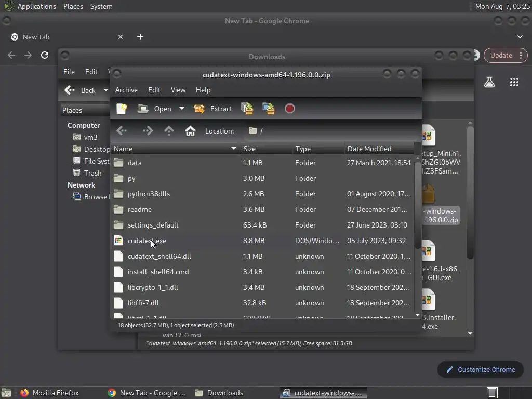
Task: Open a new Chrome tab with plus
Action: [x=140, y=37]
